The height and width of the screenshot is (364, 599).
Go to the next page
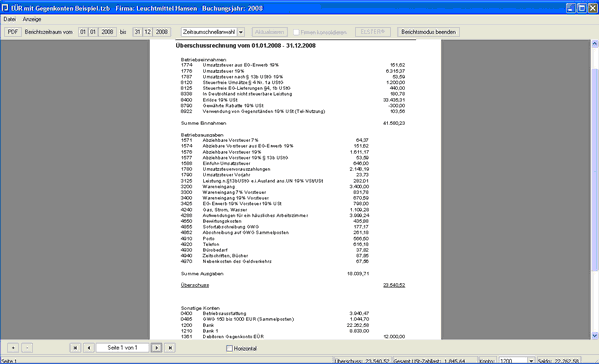tap(156, 348)
